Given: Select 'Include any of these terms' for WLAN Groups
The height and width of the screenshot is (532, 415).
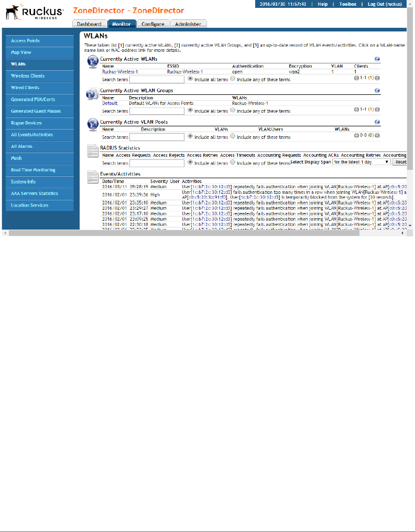Looking at the screenshot, I should [233, 110].
